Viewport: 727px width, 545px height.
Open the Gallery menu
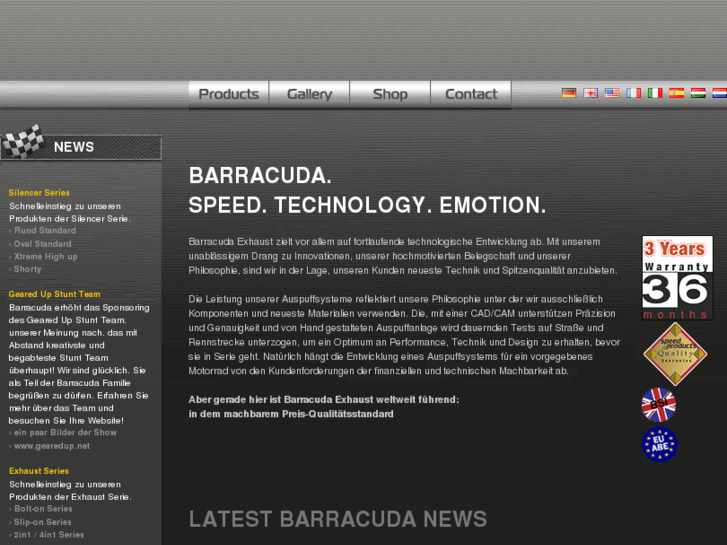point(309,94)
